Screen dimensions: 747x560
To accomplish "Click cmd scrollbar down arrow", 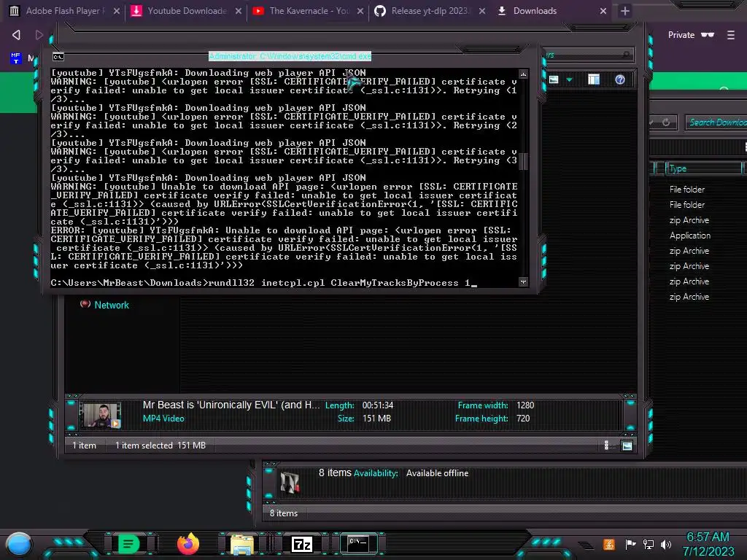I will pos(523,282).
